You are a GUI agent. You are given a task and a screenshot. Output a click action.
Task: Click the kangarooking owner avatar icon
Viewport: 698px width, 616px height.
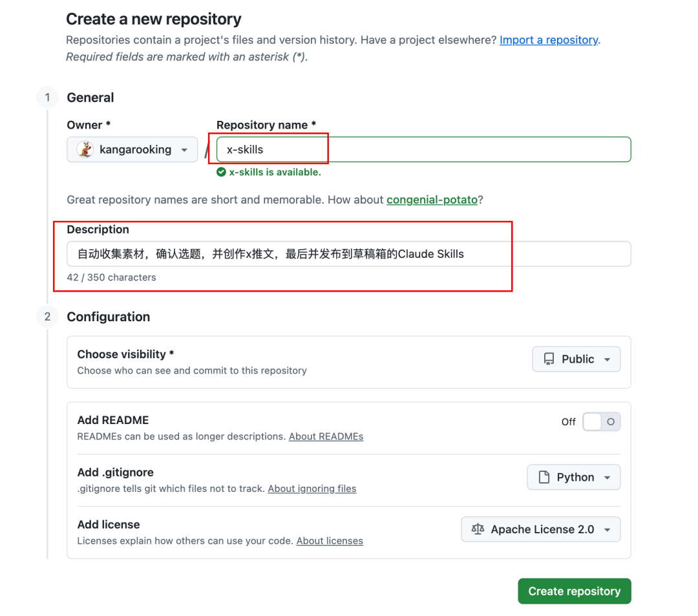point(85,149)
